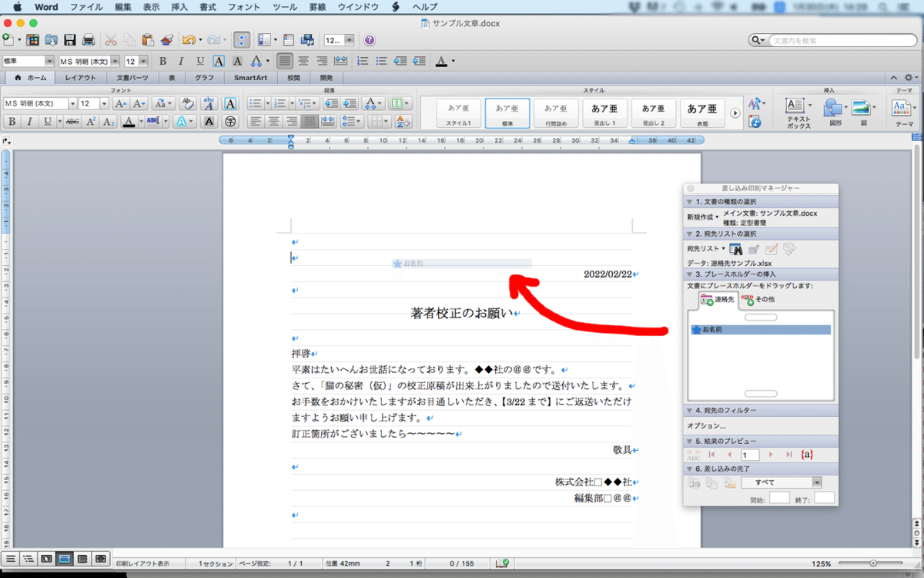Click the font color A swatch in ribbon
This screenshot has height=578, width=924.
129,121
